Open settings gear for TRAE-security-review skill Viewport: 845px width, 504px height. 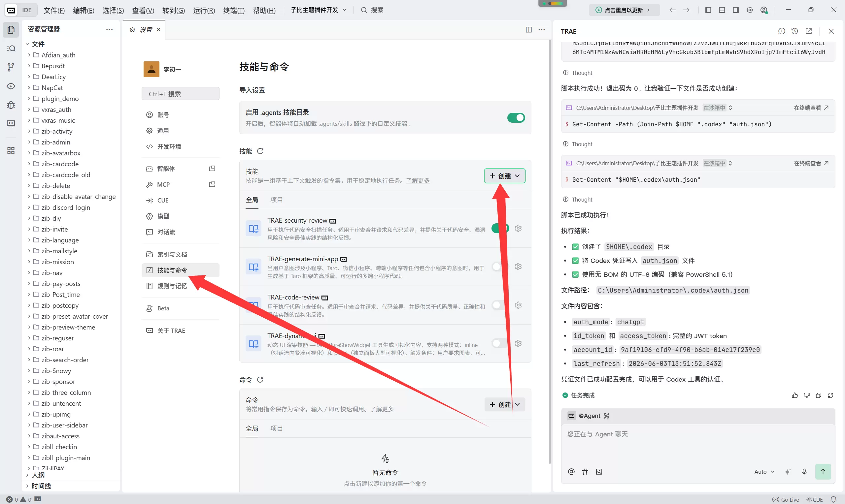click(518, 228)
